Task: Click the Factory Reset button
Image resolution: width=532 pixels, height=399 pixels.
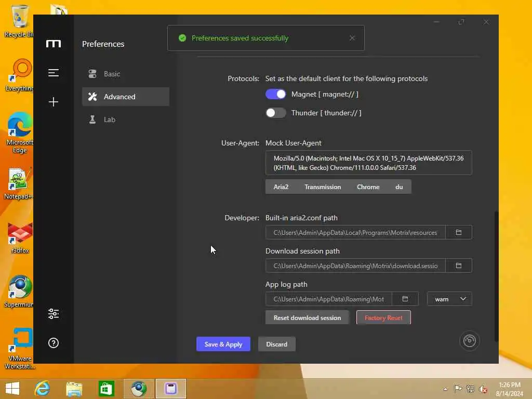Action: pyautogui.click(x=383, y=317)
